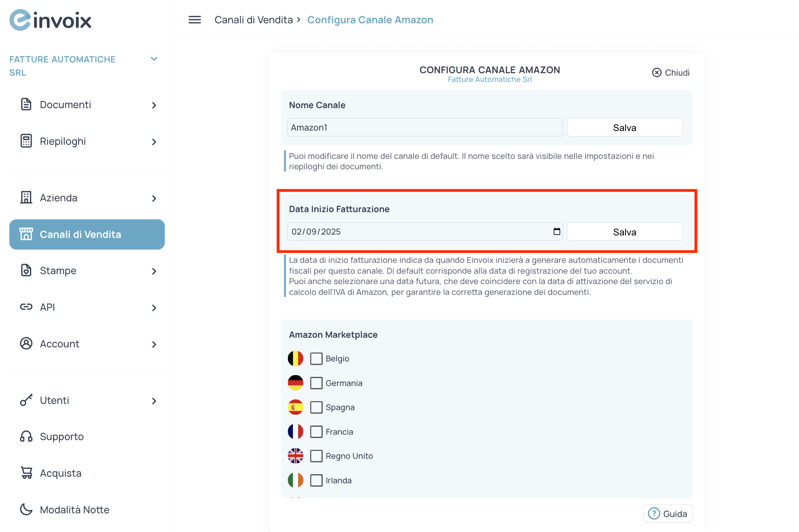
Task: Open the API link icon
Action: 26,307
